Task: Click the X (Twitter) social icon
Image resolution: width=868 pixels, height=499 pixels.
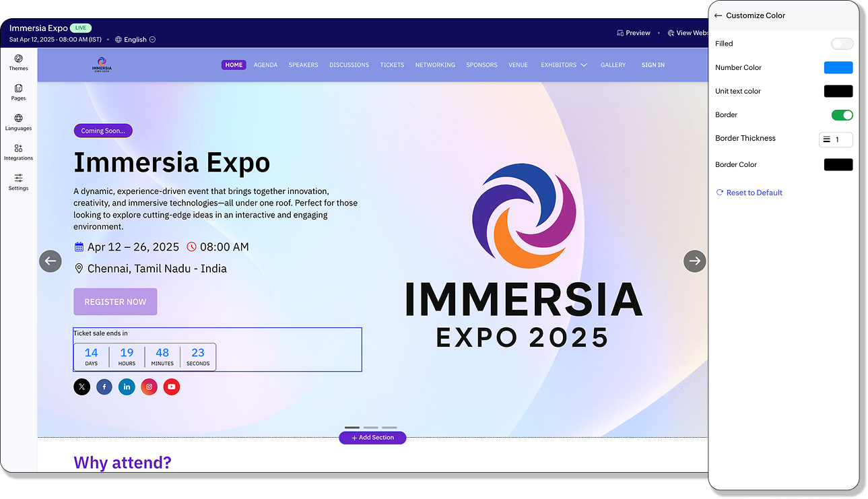Action: (x=81, y=387)
